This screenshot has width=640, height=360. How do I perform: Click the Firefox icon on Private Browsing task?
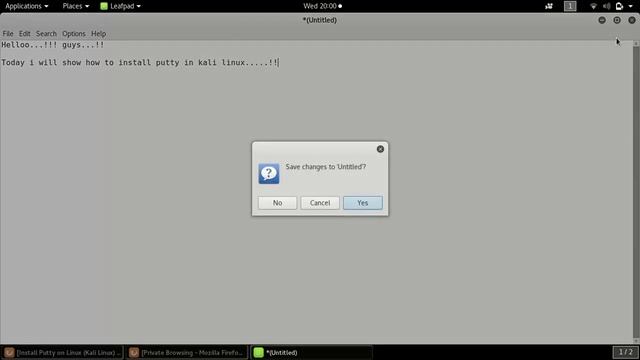pyautogui.click(x=133, y=352)
